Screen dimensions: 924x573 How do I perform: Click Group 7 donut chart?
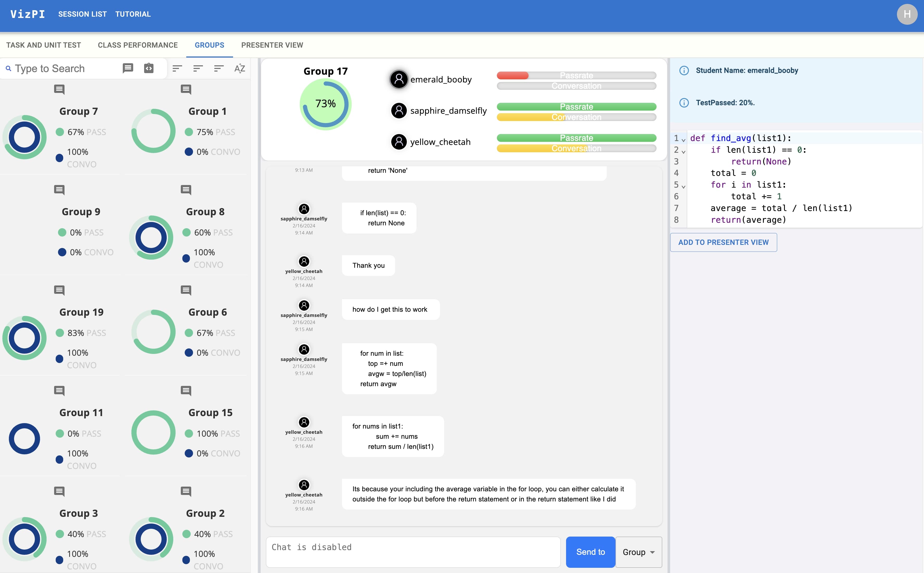pyautogui.click(x=25, y=137)
